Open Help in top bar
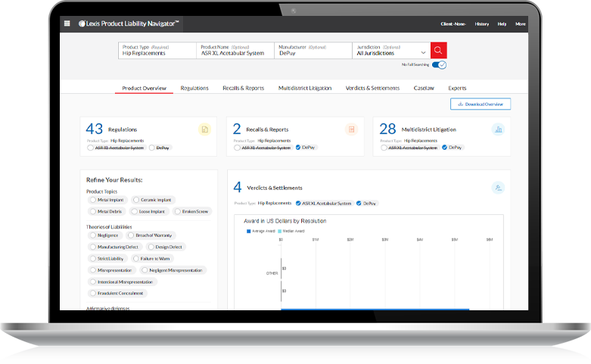Viewport: 591px width, 364px height. coord(502,23)
